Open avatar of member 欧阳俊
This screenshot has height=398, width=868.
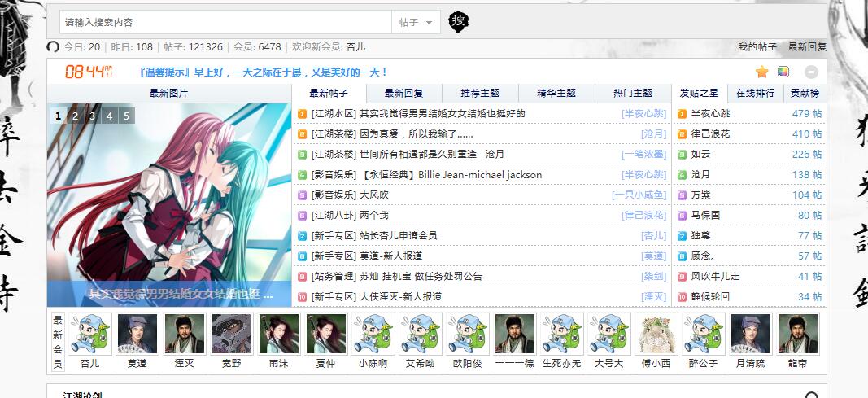(x=468, y=333)
